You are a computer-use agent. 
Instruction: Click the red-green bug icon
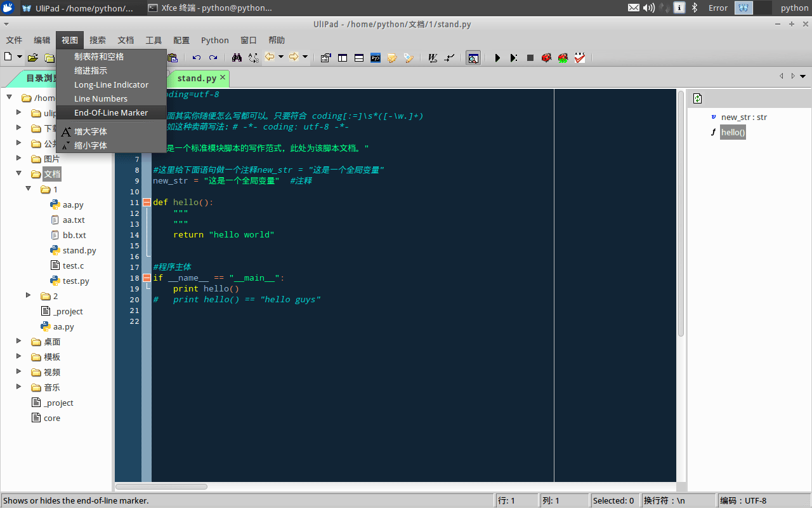coord(563,58)
